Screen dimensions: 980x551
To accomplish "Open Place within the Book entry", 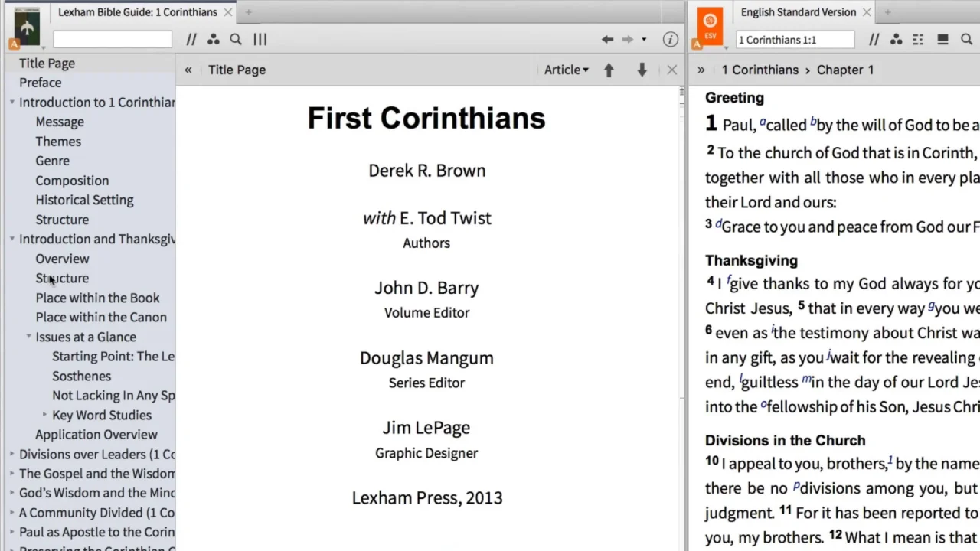I will [x=97, y=298].
